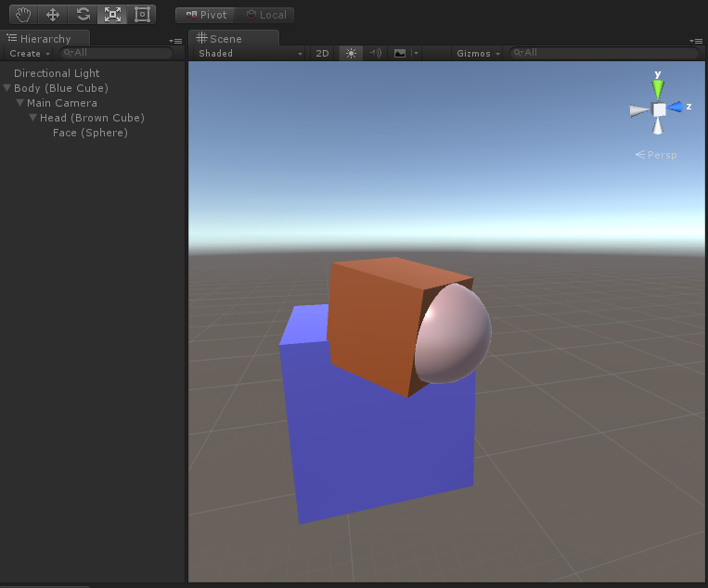The width and height of the screenshot is (708, 588).
Task: Toggle scene audio speaker icon
Action: click(375, 53)
